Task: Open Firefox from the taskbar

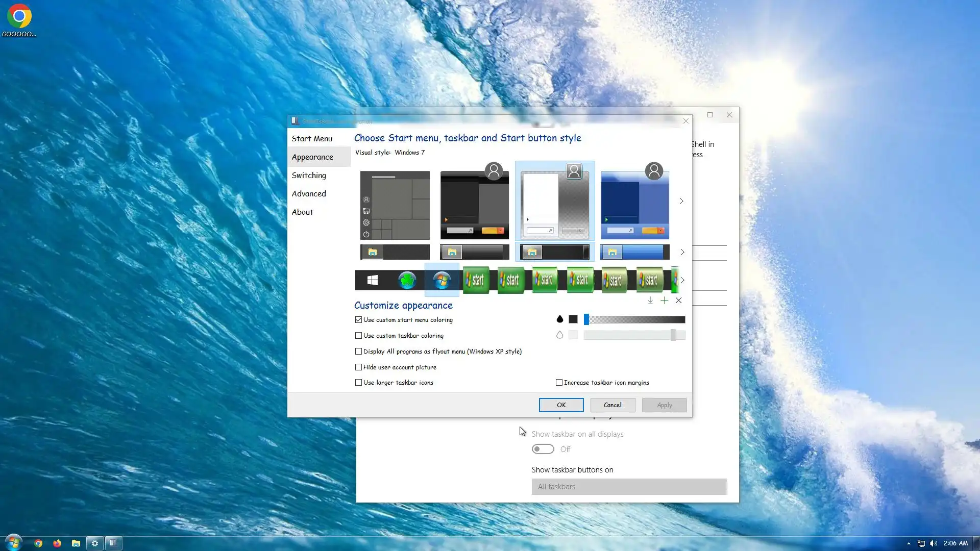Action: 57,543
